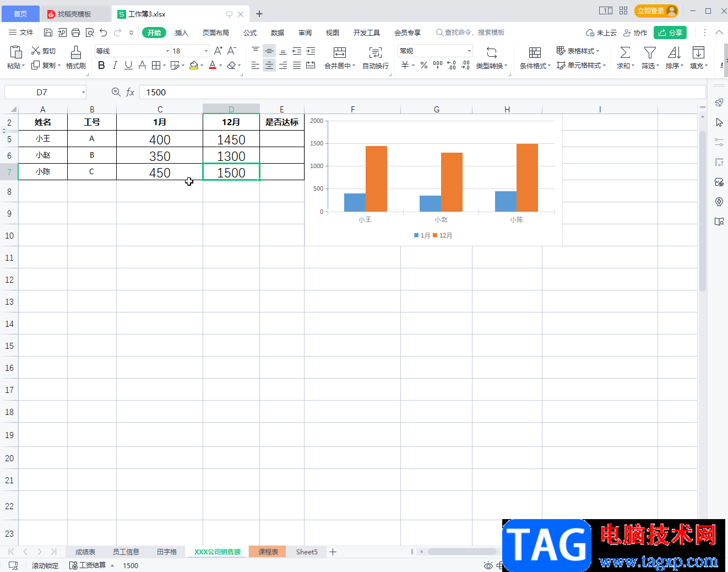Open Print Preview icon

pyautogui.click(x=90, y=33)
